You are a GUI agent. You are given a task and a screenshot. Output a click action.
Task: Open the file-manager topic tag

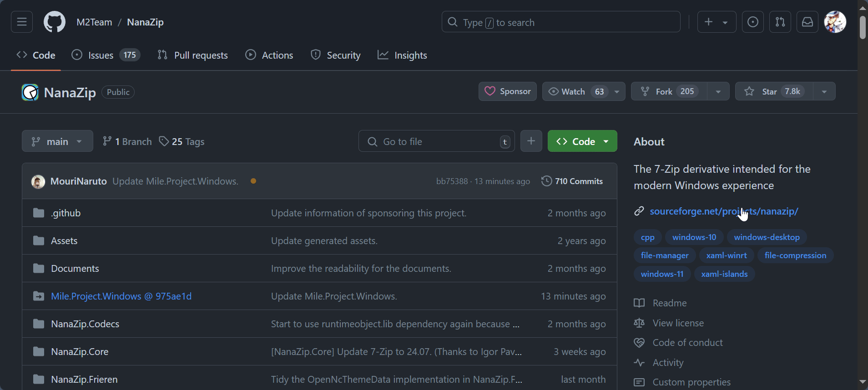click(x=665, y=255)
